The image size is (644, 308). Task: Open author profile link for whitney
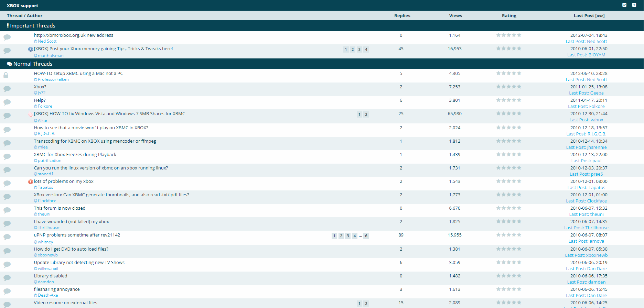(x=45, y=242)
